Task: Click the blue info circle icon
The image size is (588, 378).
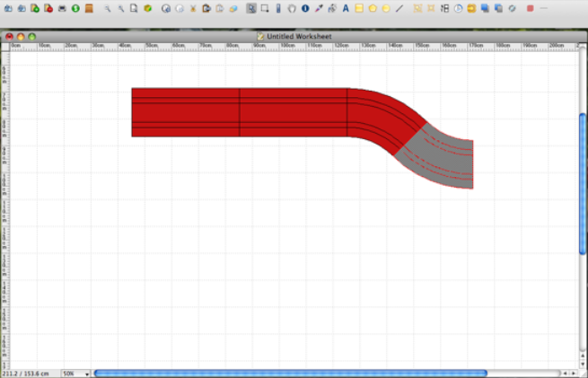Action: 305,8
